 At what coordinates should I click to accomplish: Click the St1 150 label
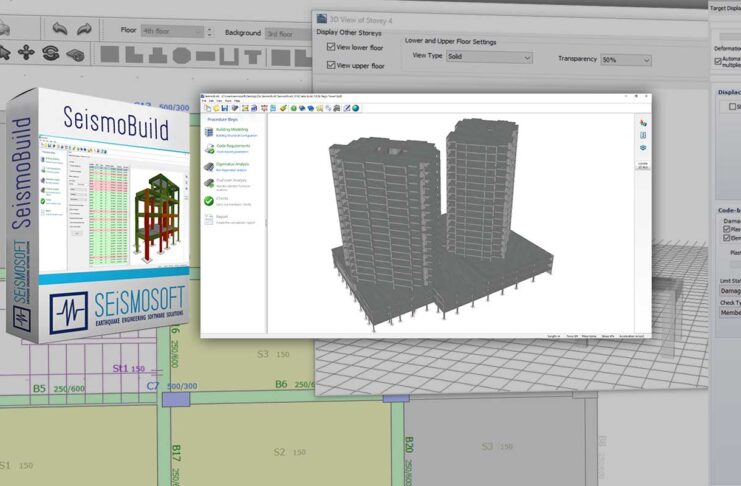[128, 368]
